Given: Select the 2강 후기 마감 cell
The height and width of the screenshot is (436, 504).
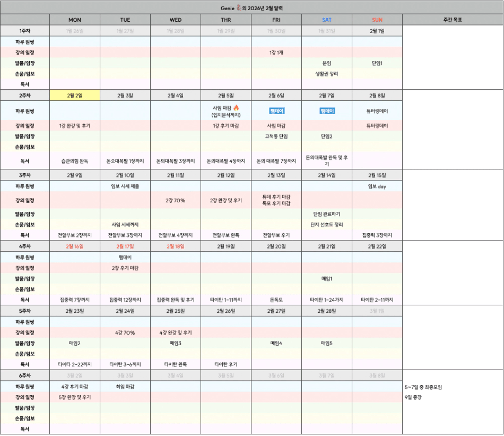Looking at the screenshot, I should pos(125,268).
